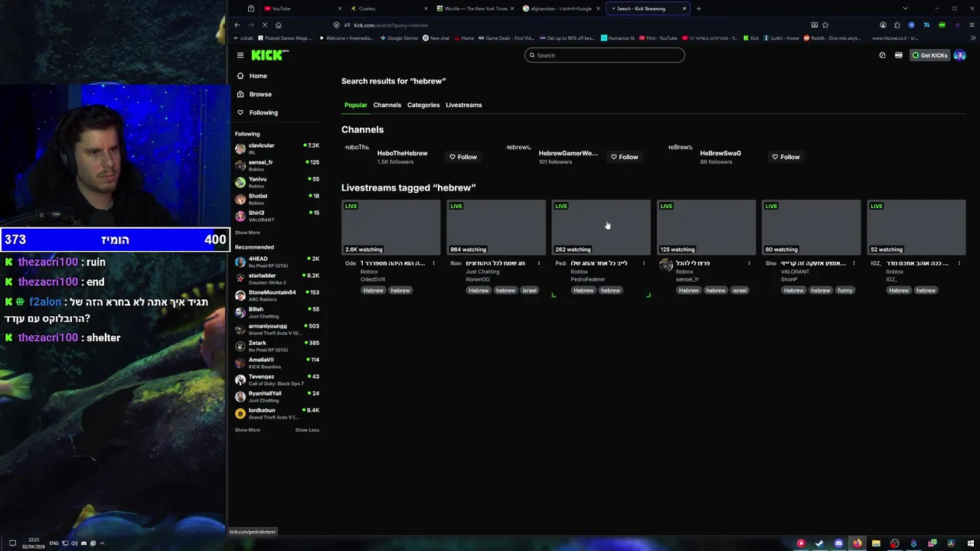This screenshot has width=980, height=551.
Task: Open sensei_fr avatar on stream card
Action: [x=665, y=266]
